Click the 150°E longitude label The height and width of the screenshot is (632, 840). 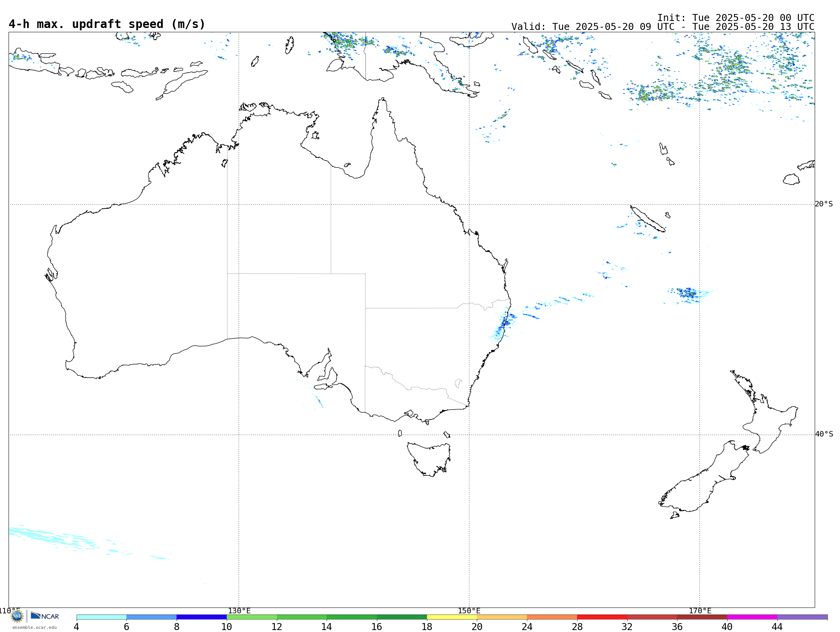coord(469,611)
